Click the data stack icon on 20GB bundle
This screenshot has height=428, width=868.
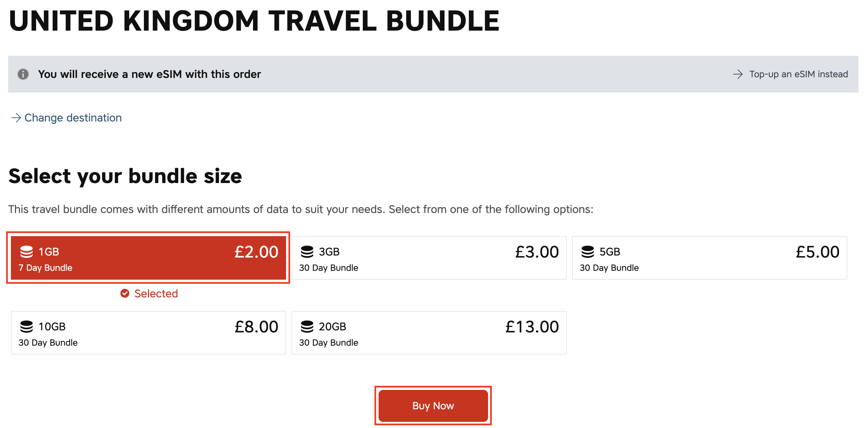(x=307, y=327)
